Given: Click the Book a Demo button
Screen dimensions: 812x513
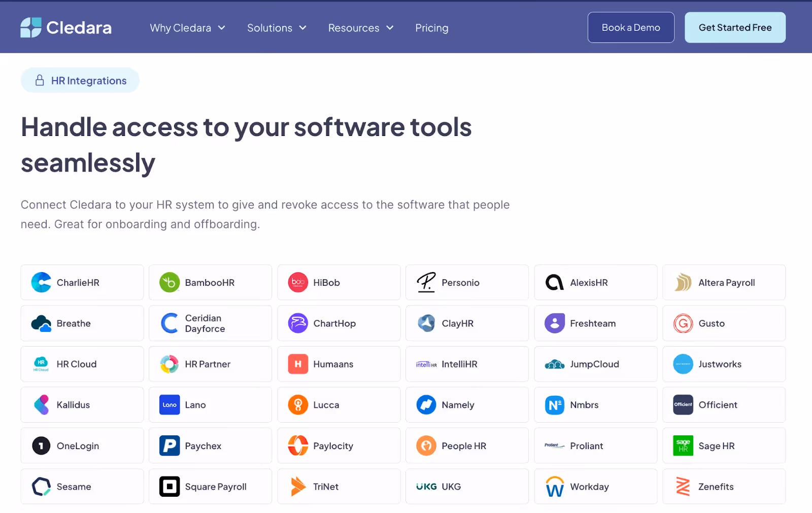Looking at the screenshot, I should coord(631,27).
